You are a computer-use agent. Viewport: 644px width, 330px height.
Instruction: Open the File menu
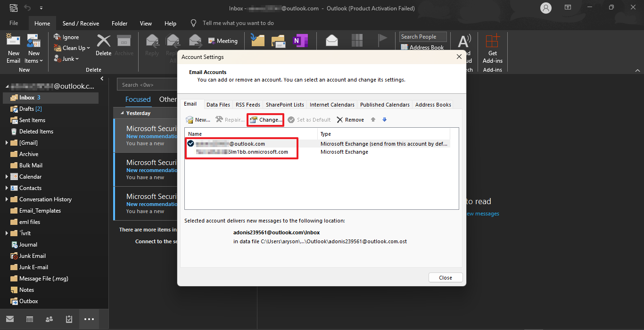click(14, 23)
